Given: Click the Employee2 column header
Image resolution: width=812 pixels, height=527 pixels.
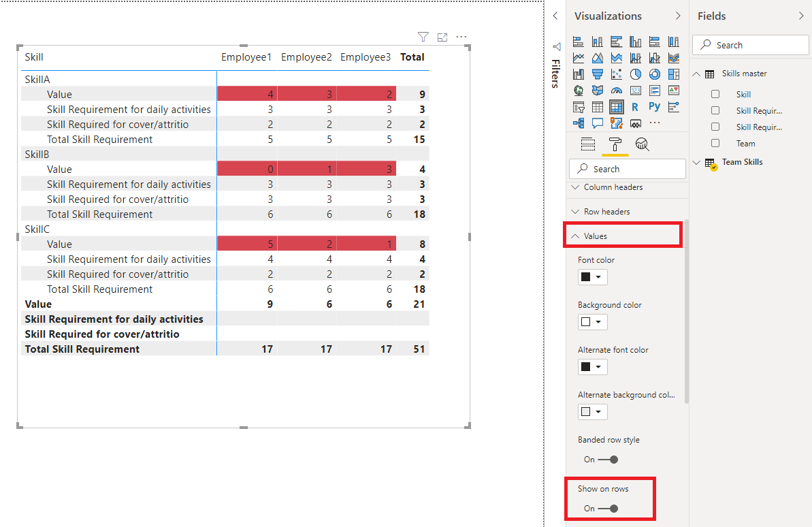Looking at the screenshot, I should coord(306,57).
